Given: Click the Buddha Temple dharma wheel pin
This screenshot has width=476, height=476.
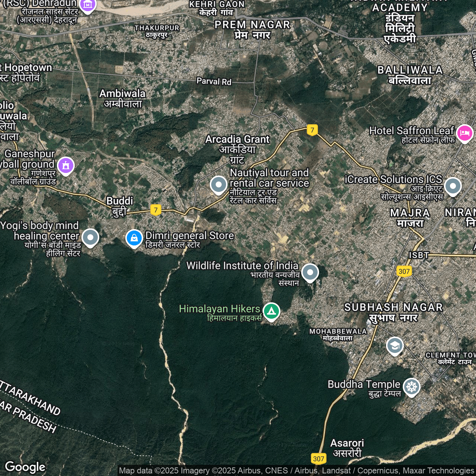Looking at the screenshot, I should coord(411,386).
